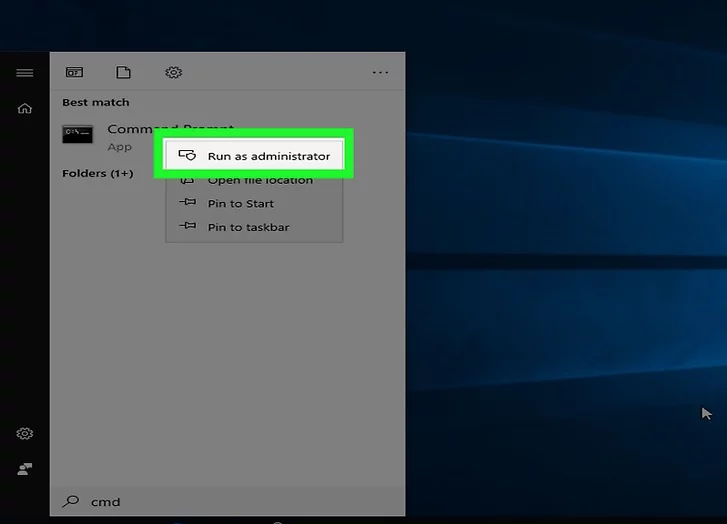Click the pin icon beside Pin to taskbar
This screenshot has width=727, height=524.
tap(187, 227)
